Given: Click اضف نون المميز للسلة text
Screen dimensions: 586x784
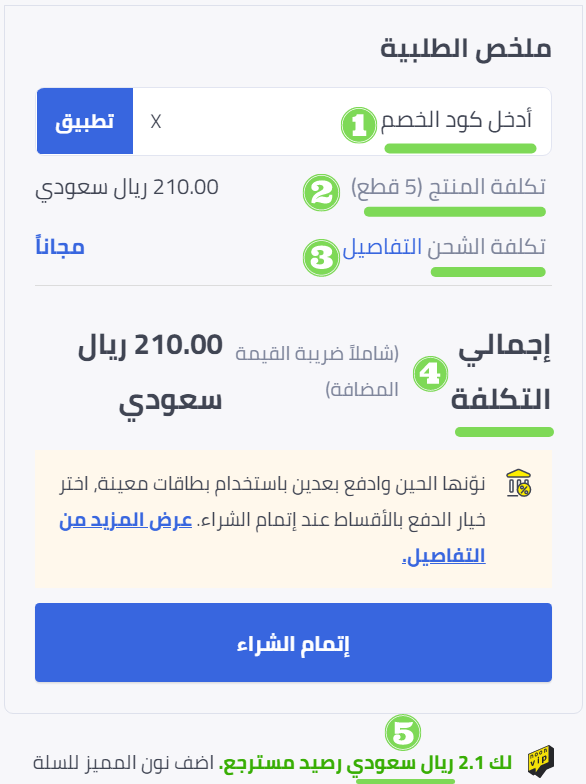Looking at the screenshot, I should click(124, 763).
